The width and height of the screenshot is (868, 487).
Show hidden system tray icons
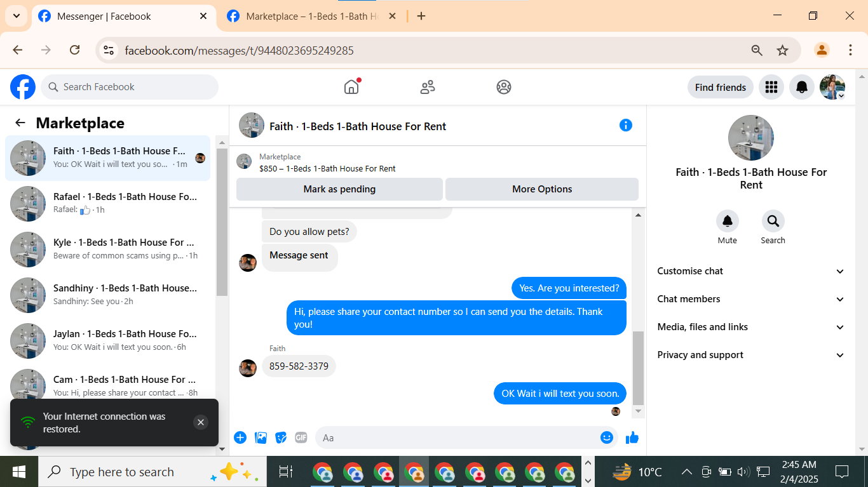(x=687, y=472)
